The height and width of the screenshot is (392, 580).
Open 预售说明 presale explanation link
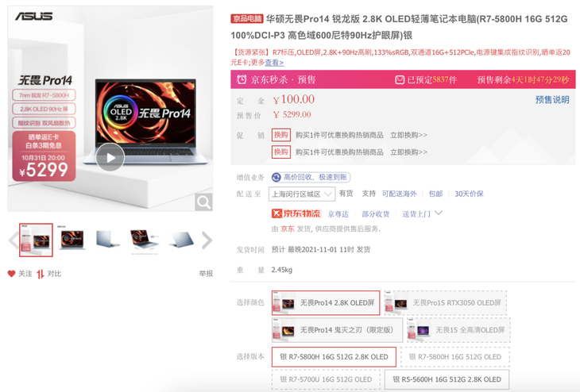tap(552, 100)
